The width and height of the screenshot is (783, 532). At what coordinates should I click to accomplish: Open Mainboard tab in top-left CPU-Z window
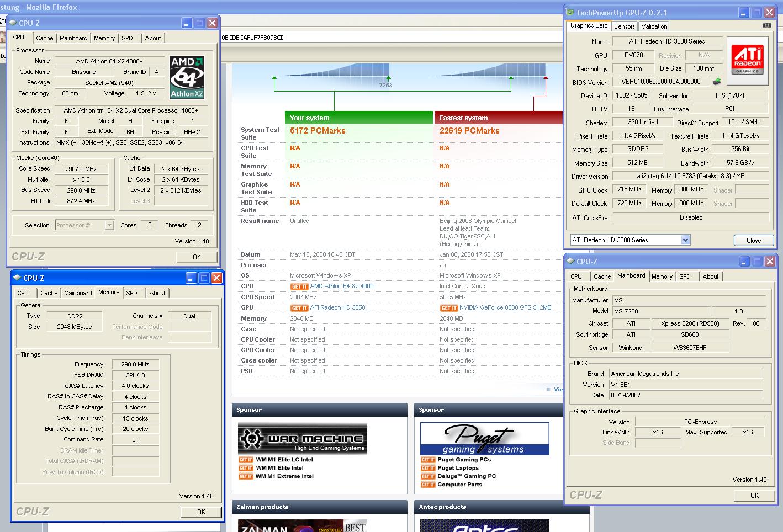click(73, 38)
